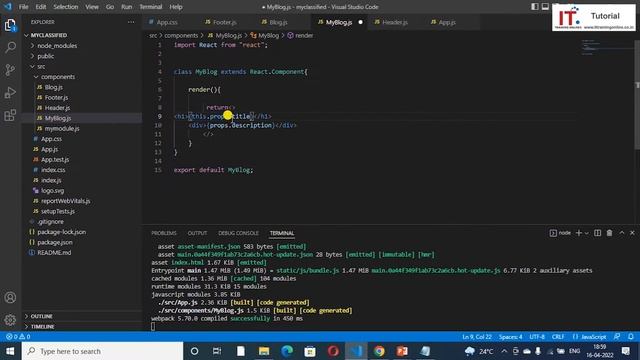Split the terminal panel
640x360 pixels.
[598, 233]
